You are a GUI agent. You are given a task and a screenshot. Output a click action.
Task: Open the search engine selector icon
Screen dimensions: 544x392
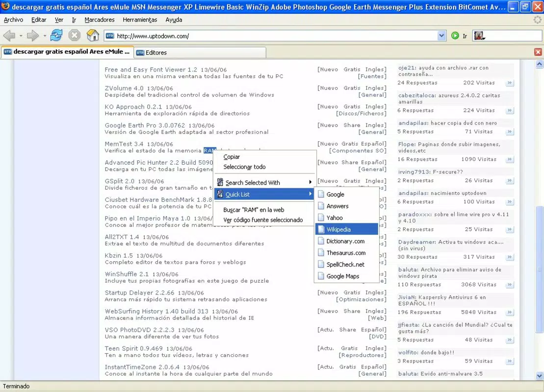coord(479,36)
